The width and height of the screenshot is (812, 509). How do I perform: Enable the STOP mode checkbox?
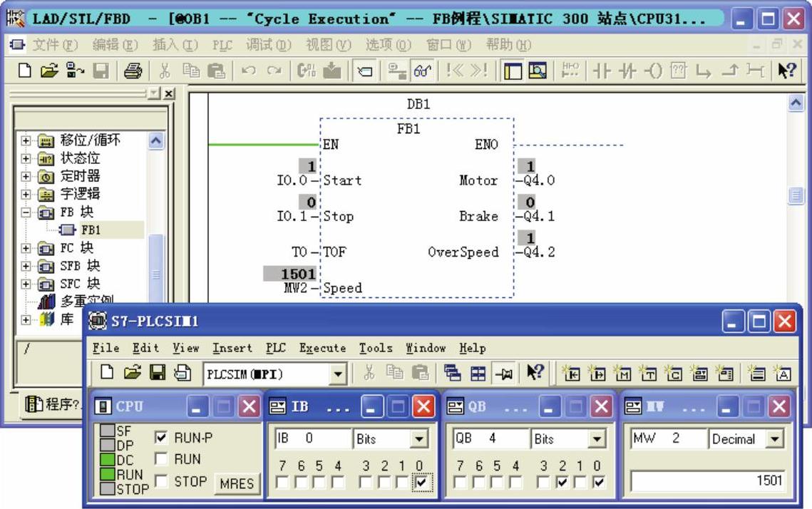[161, 481]
